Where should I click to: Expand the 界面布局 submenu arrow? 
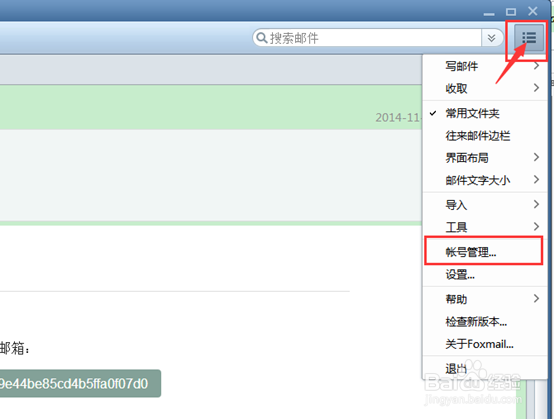click(536, 157)
